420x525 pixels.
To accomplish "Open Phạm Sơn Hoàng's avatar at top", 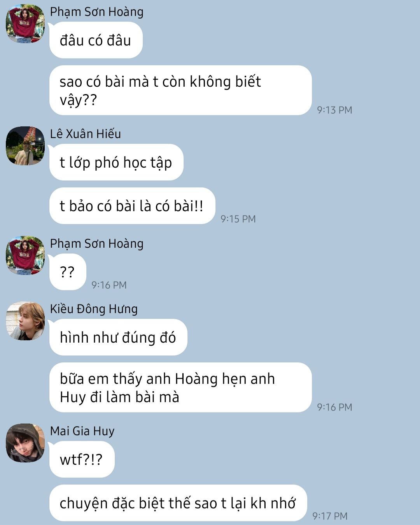I will coord(25,24).
